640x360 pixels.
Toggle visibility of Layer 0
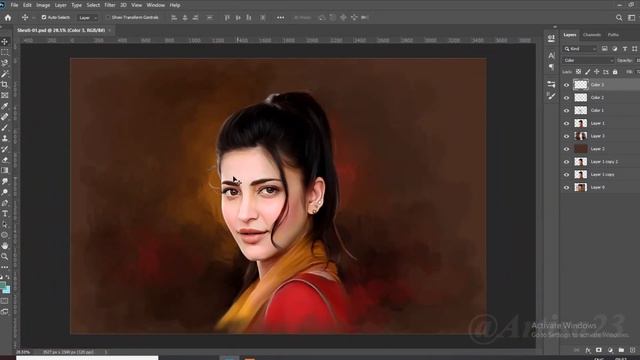567,187
